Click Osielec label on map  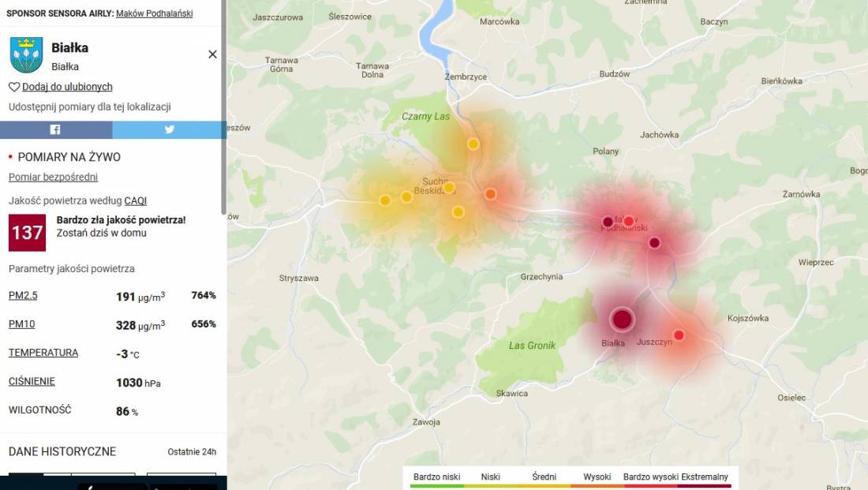click(791, 398)
